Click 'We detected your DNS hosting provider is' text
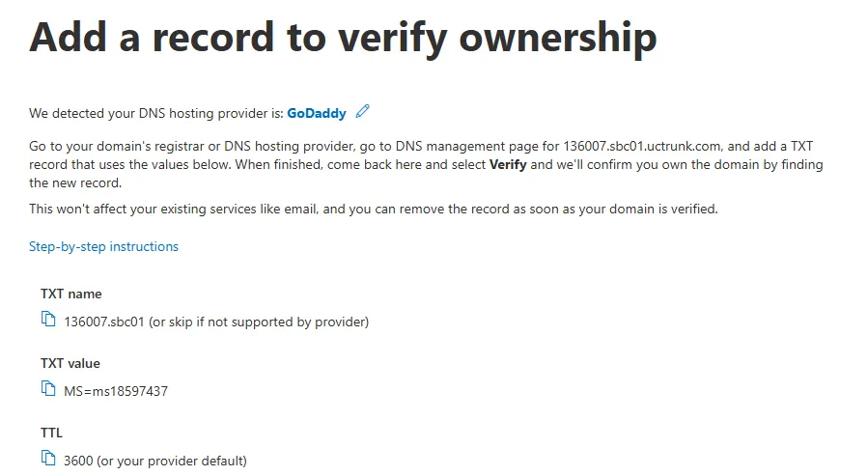This screenshot has width=868, height=476. [x=156, y=113]
